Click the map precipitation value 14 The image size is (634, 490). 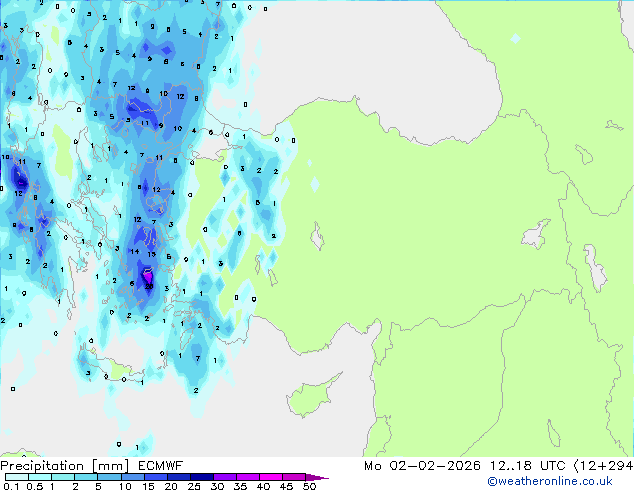(x=135, y=251)
